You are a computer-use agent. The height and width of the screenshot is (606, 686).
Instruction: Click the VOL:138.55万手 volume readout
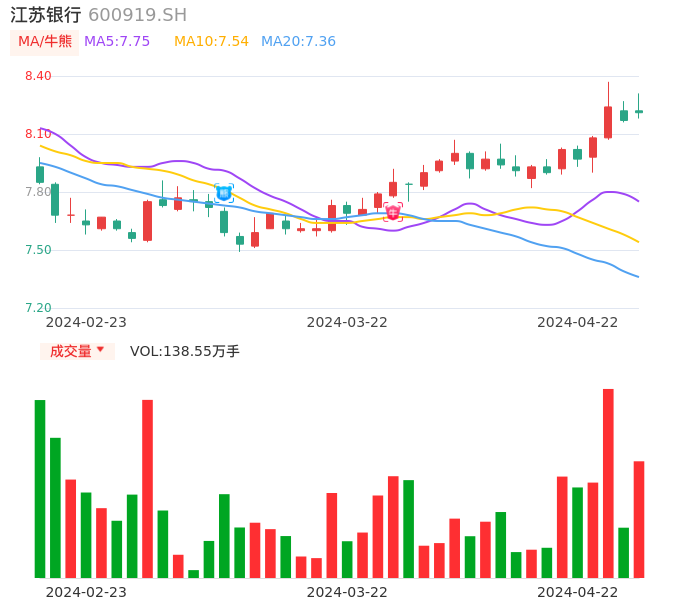click(185, 351)
